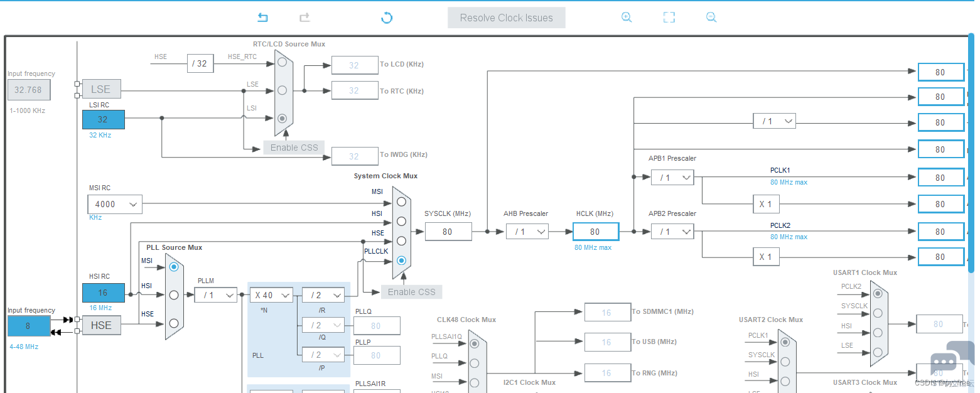Select HSI in System Clock Mux

tap(401, 221)
